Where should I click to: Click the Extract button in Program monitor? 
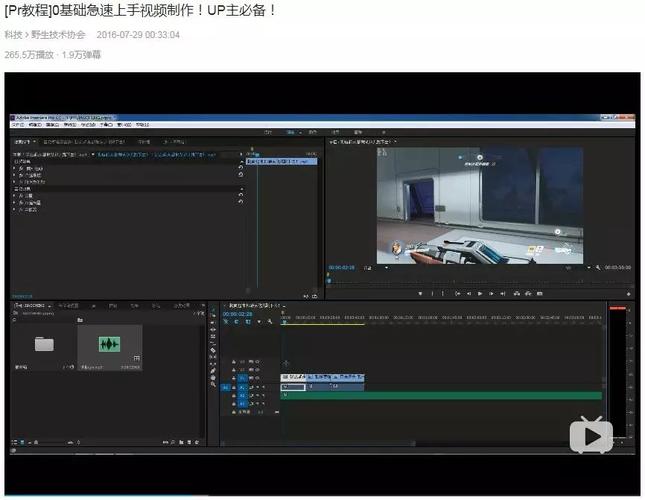coord(528,294)
